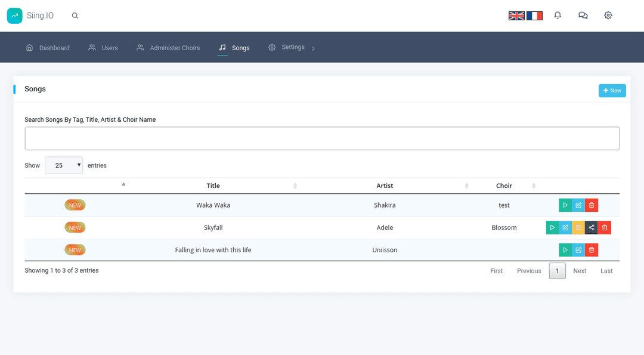Open the gear icon in the top header
Image resolution: width=644 pixels, height=355 pixels.
608,15
